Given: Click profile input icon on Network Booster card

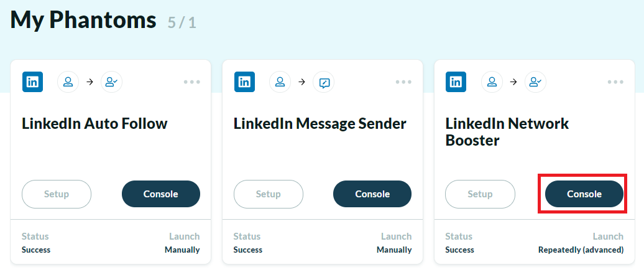Looking at the screenshot, I should 492,82.
